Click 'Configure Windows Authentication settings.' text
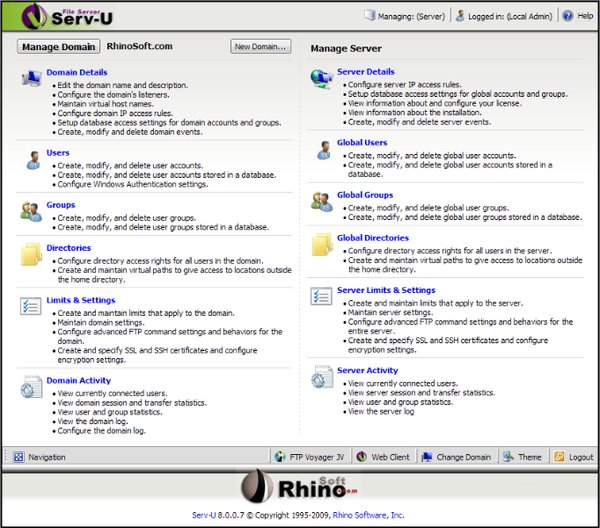 point(133,184)
